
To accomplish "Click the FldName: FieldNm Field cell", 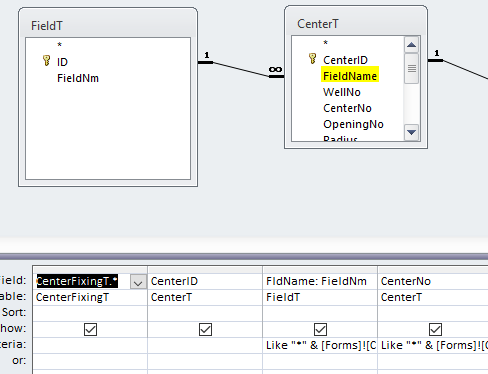I will (x=320, y=281).
